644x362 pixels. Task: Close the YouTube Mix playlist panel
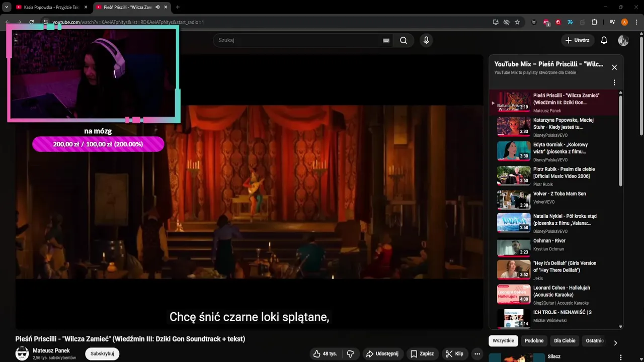pyautogui.click(x=614, y=67)
